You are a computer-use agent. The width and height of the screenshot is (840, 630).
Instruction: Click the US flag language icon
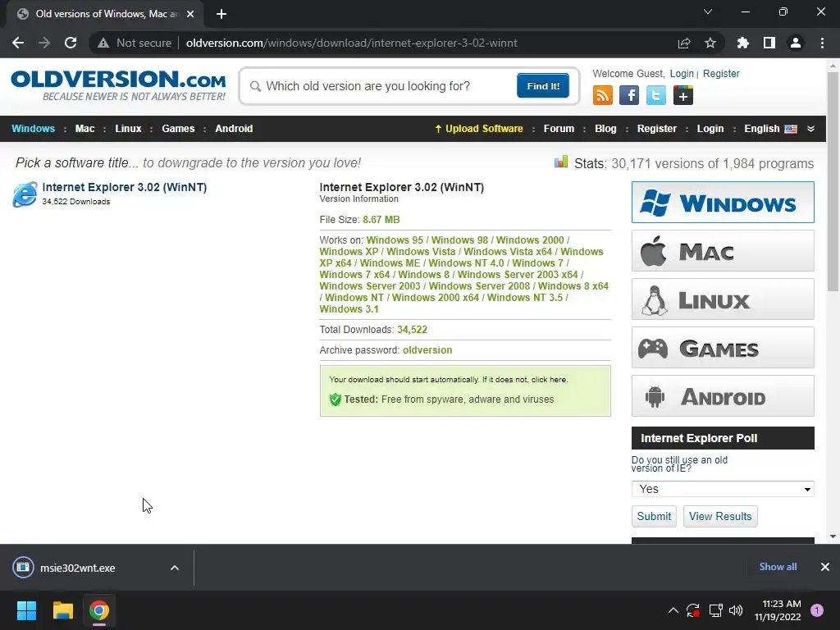click(x=791, y=129)
